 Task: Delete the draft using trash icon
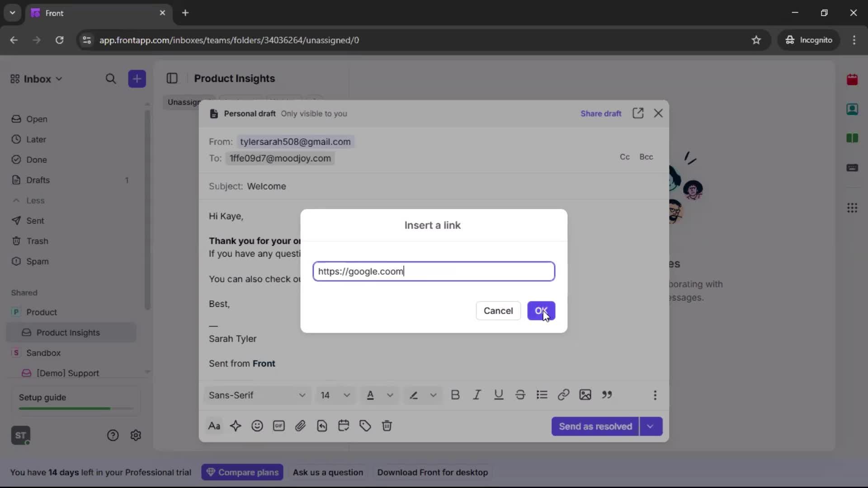(387, 426)
